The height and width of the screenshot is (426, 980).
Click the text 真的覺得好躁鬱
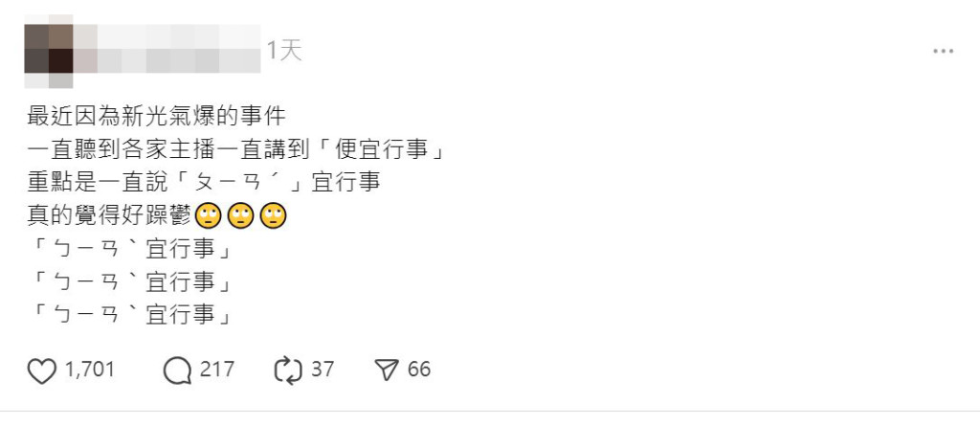110,215
